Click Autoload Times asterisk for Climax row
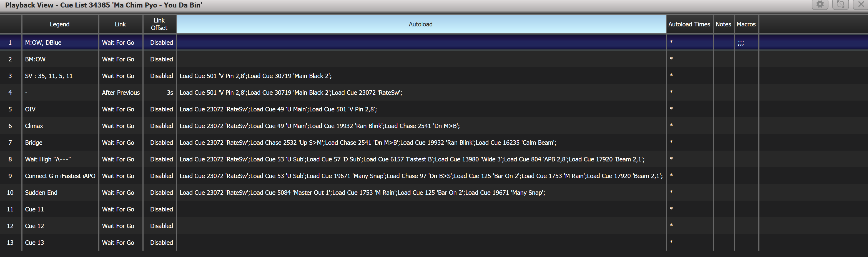 [x=690, y=126]
